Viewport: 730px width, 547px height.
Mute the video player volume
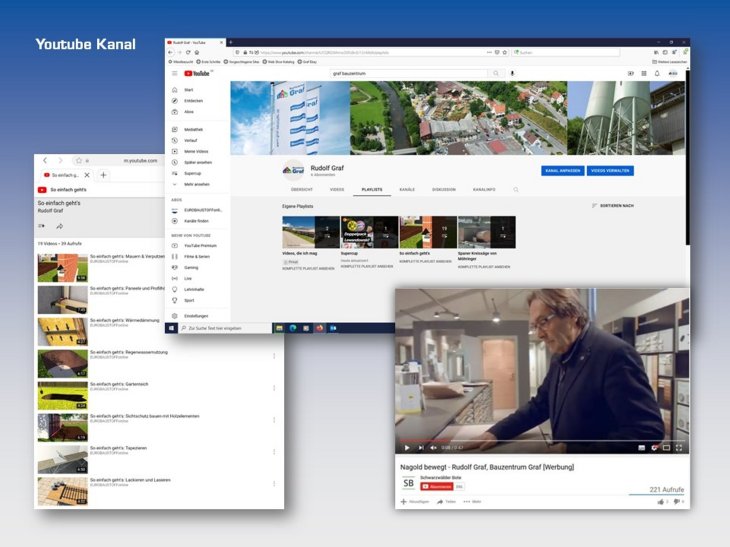click(x=435, y=447)
